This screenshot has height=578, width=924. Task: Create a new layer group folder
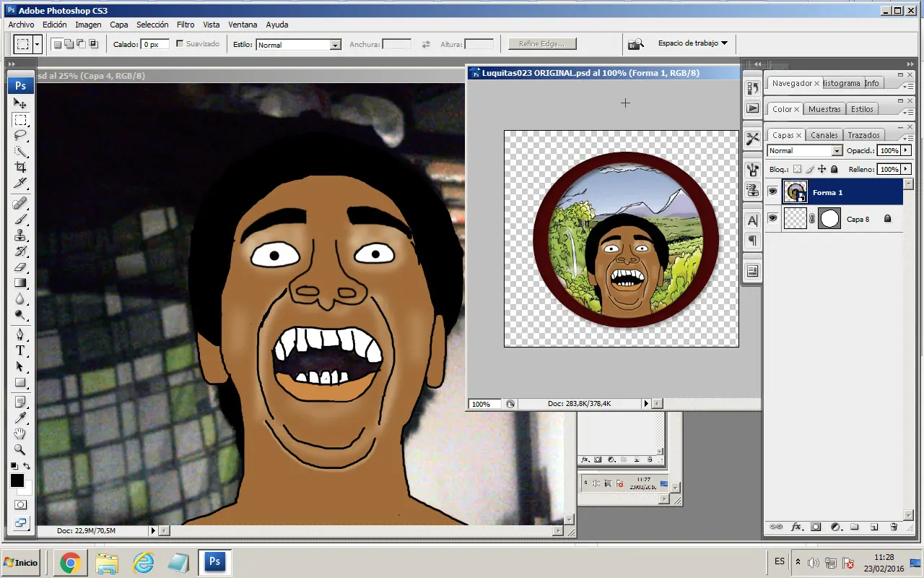point(854,527)
